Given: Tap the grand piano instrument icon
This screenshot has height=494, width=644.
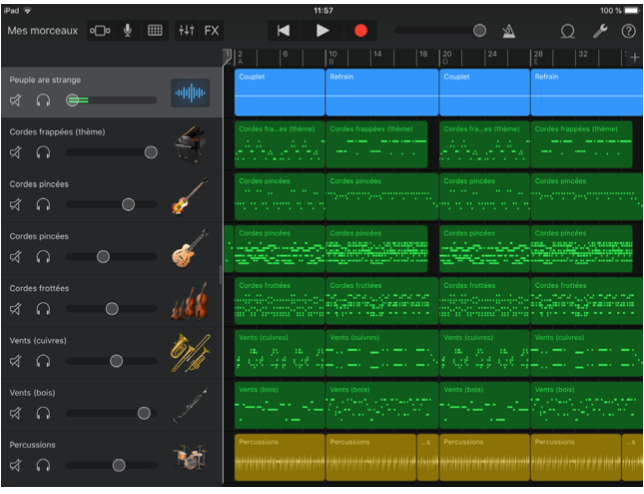Looking at the screenshot, I should click(189, 146).
